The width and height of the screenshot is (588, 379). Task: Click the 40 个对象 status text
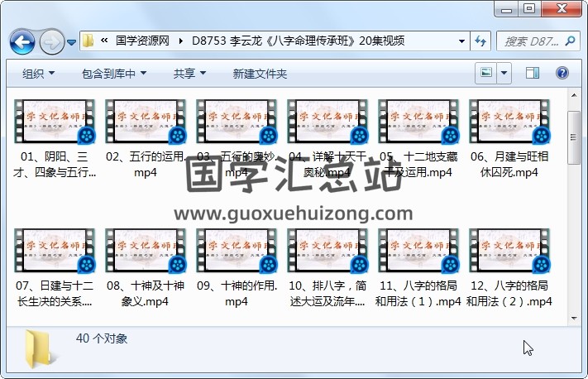(102, 338)
